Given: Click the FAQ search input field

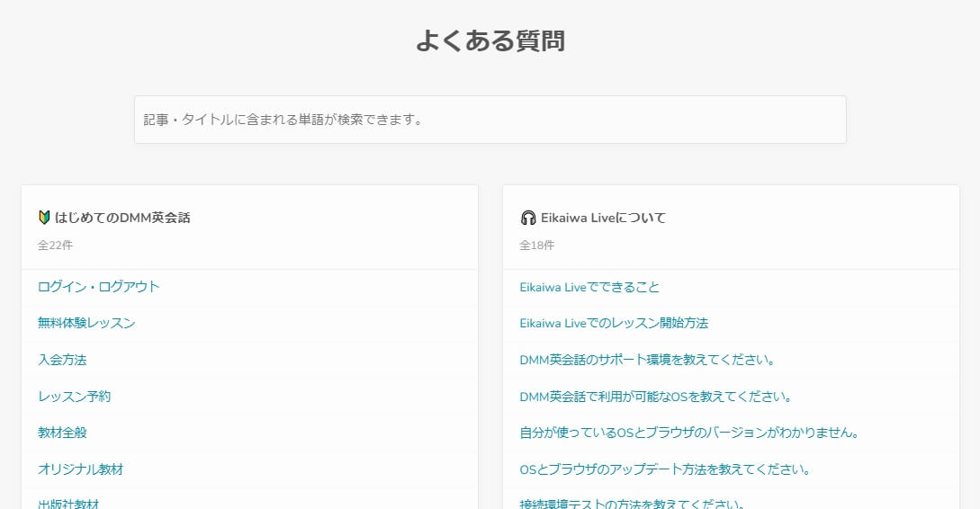Looking at the screenshot, I should [x=490, y=120].
